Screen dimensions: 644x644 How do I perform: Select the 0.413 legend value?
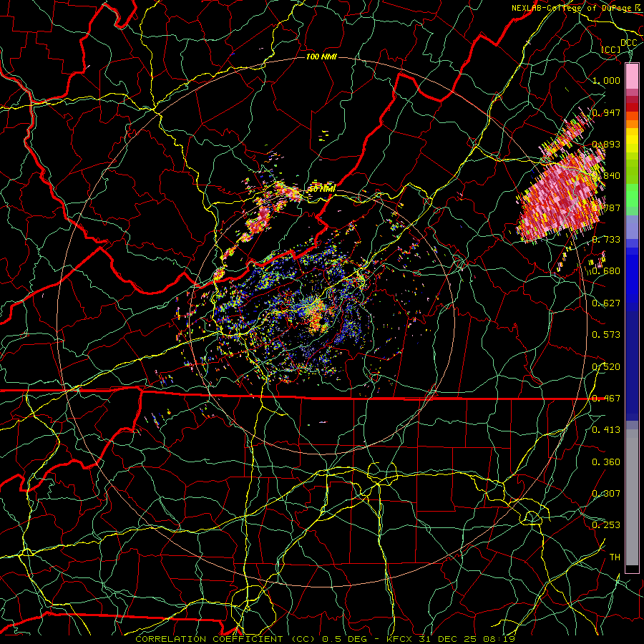point(606,430)
